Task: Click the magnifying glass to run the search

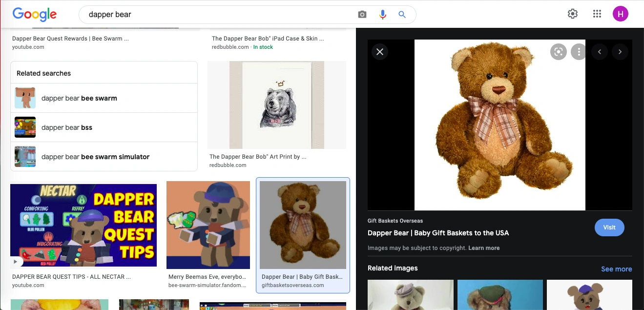Action: 402,15
